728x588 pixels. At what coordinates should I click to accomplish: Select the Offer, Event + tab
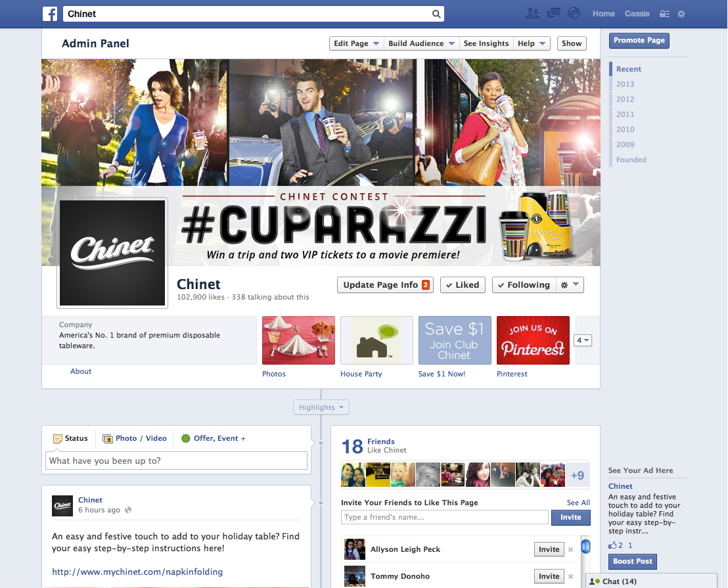(x=214, y=439)
